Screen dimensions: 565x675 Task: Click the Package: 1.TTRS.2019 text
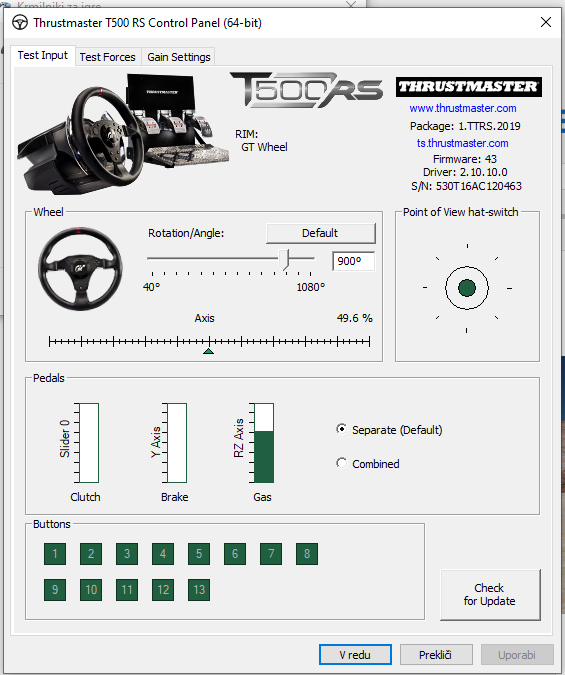pos(465,126)
